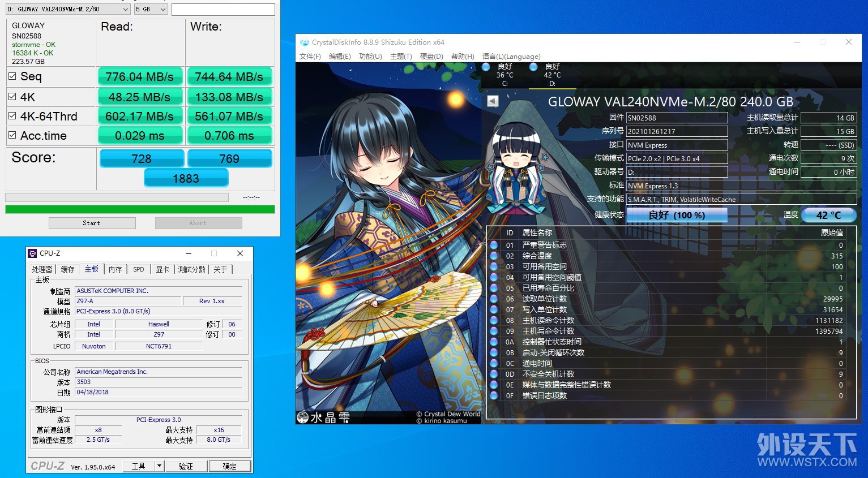Click the BIOS date value 04/18/2018
Image resolution: width=868 pixels, height=478 pixels.
click(158, 392)
